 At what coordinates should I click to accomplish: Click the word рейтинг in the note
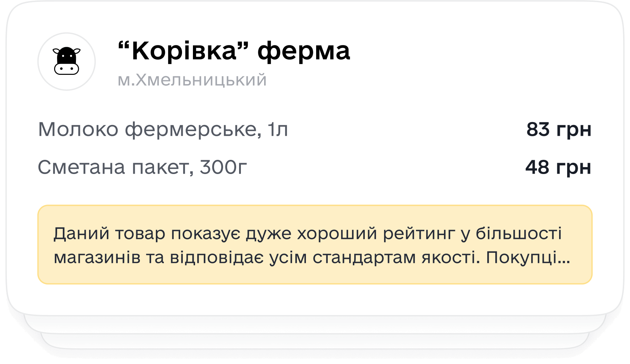[x=419, y=234]
